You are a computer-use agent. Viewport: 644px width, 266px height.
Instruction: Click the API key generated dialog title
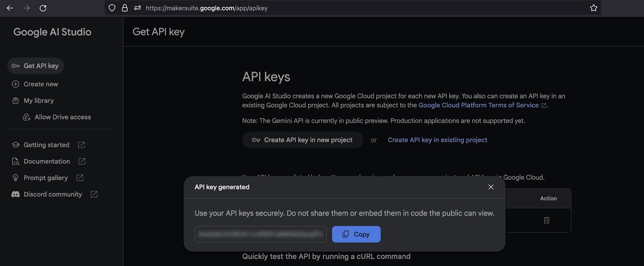click(x=222, y=187)
